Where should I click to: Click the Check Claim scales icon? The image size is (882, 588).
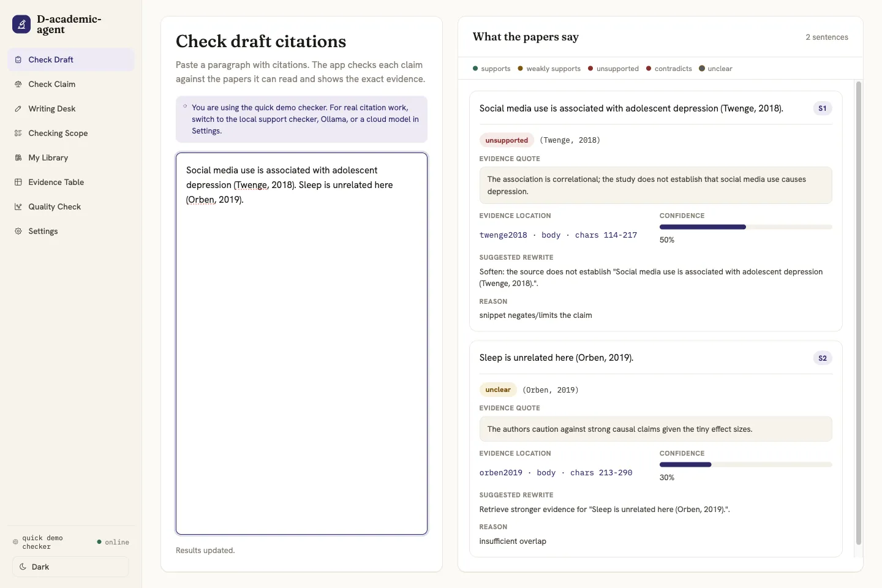pos(18,84)
